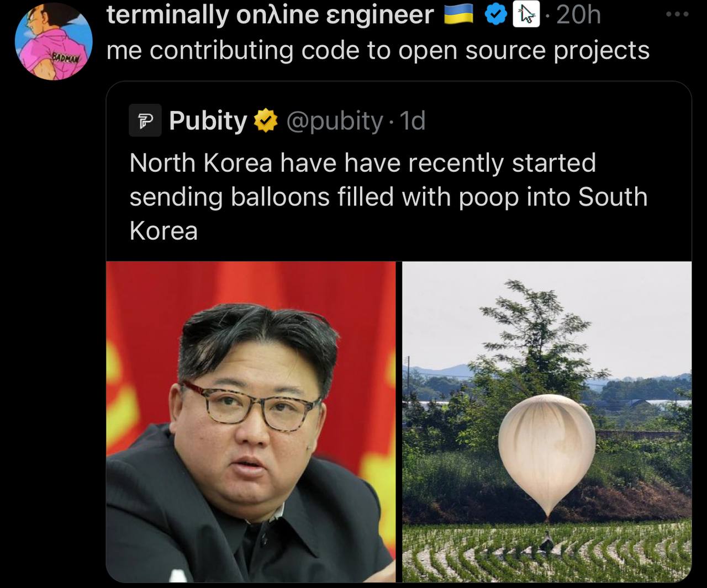Click the blue verified checkmark badge
Image resolution: width=707 pixels, height=588 pixels.
coord(495,16)
